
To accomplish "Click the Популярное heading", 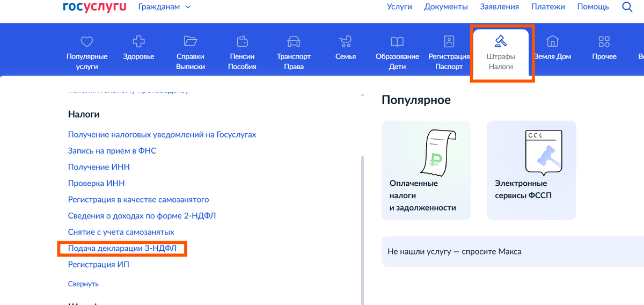I will pyautogui.click(x=416, y=100).
